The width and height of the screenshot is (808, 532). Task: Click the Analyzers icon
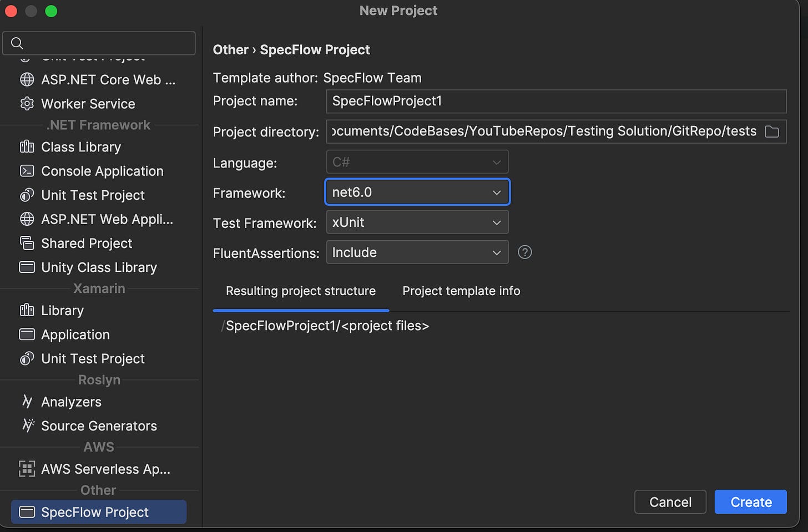27,402
